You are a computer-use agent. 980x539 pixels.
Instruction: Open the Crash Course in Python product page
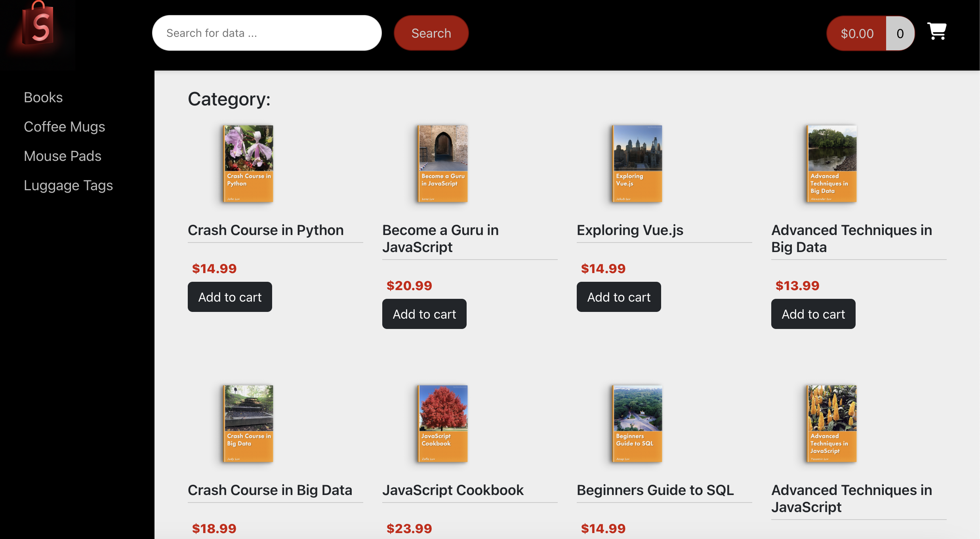click(266, 230)
